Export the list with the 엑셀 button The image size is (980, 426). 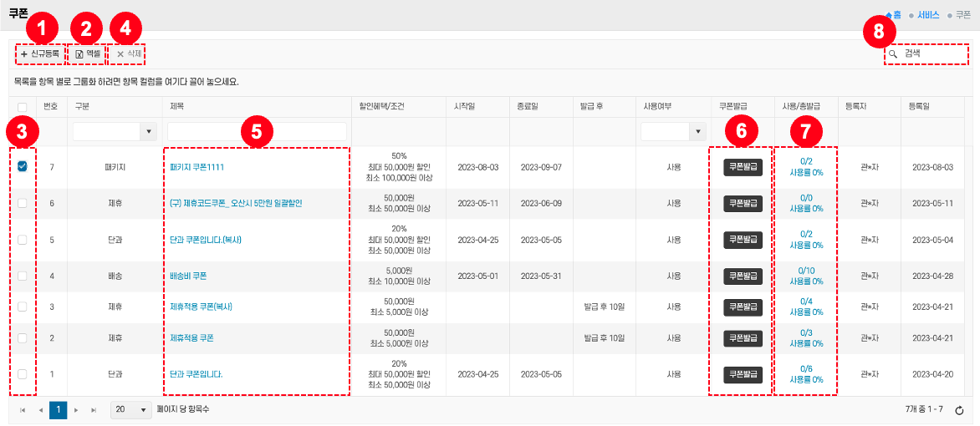(87, 54)
